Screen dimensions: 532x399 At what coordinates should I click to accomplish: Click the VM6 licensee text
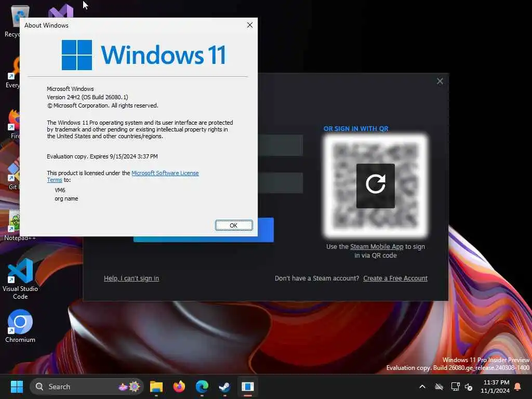60,190
